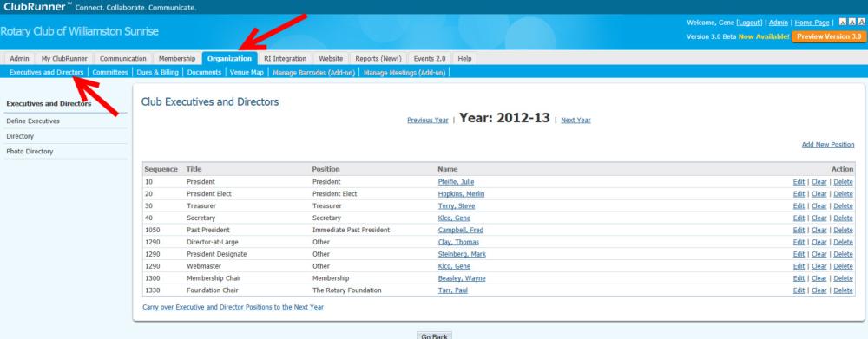868x339 pixels.
Task: Open Manage Barcodes (Add-on) submenu item
Action: point(314,73)
